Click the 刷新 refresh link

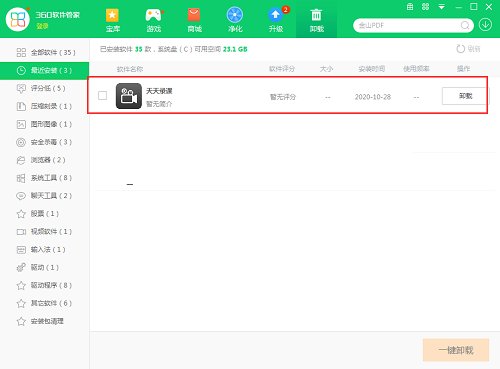(x=468, y=49)
